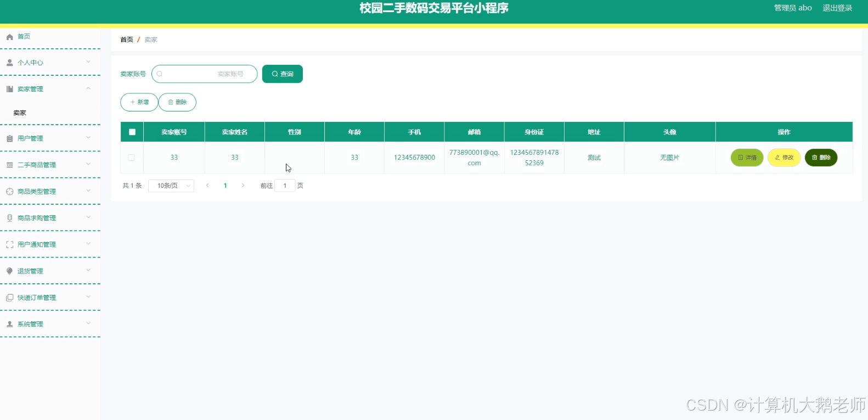Click the 二手商品管理 list icon
868x420 pixels.
pos(9,165)
